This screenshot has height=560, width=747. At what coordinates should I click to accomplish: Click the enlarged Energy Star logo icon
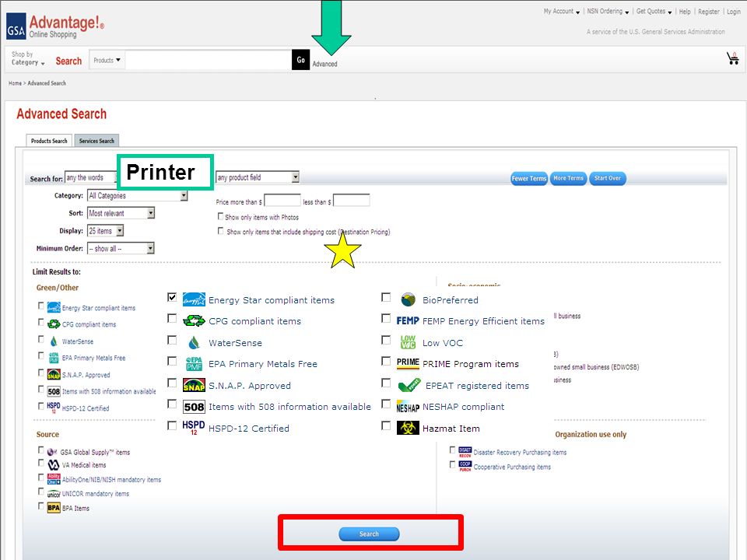(x=194, y=299)
